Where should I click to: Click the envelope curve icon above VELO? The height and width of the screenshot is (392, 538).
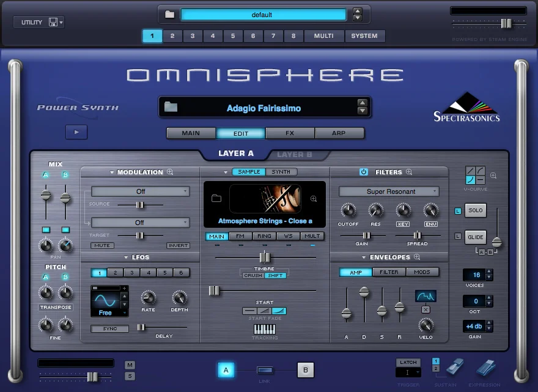[426, 295]
